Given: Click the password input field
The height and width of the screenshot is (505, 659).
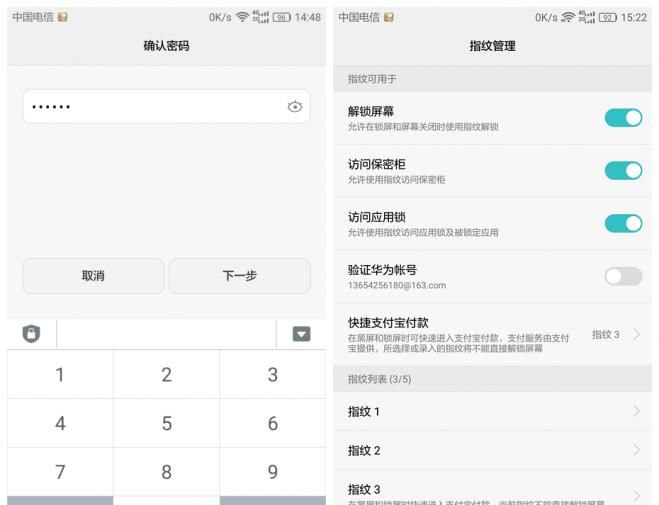Looking at the screenshot, I should coord(166,106).
